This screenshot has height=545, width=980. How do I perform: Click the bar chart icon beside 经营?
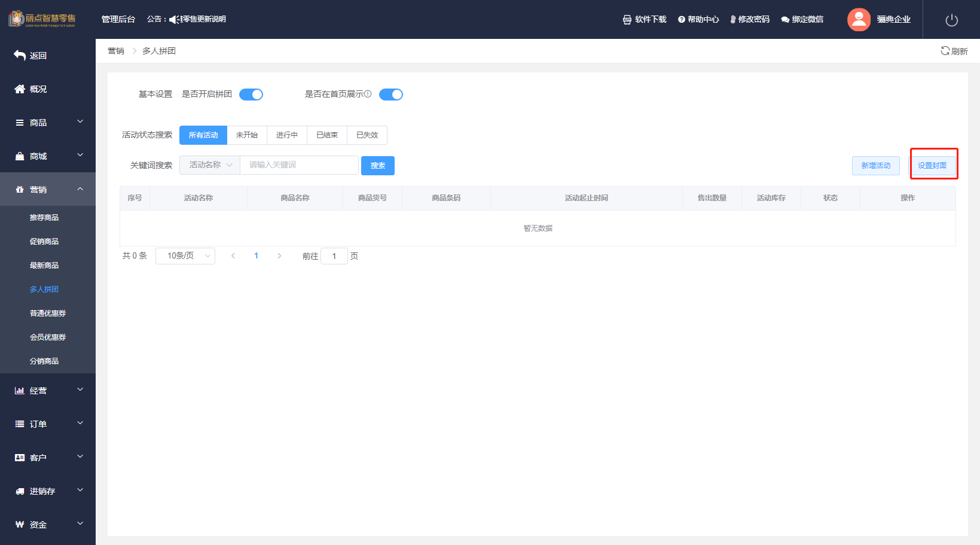coord(20,390)
